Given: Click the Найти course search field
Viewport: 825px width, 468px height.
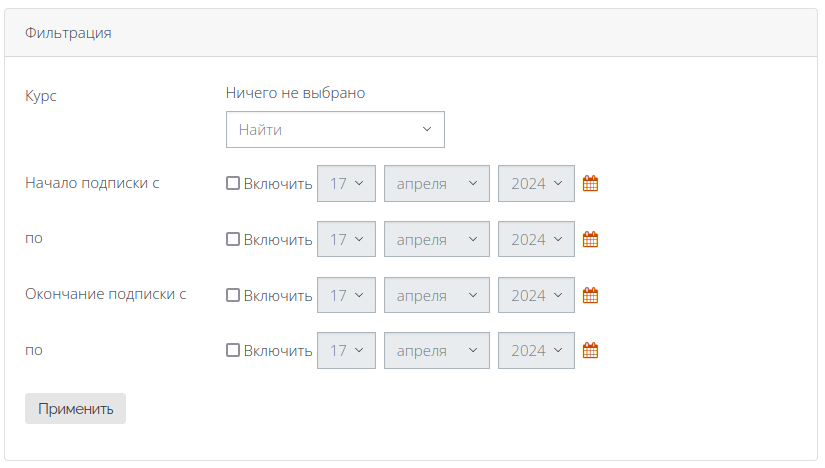Looking at the screenshot, I should click(335, 129).
